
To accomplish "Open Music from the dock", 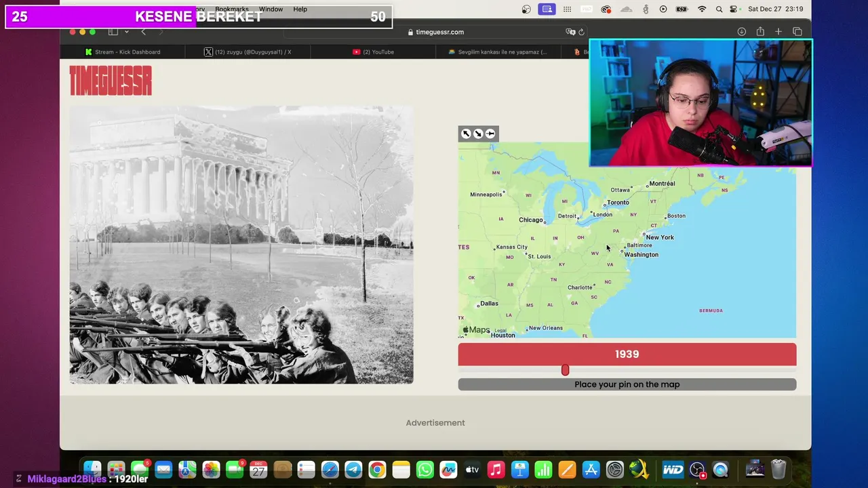I will 496,469.
